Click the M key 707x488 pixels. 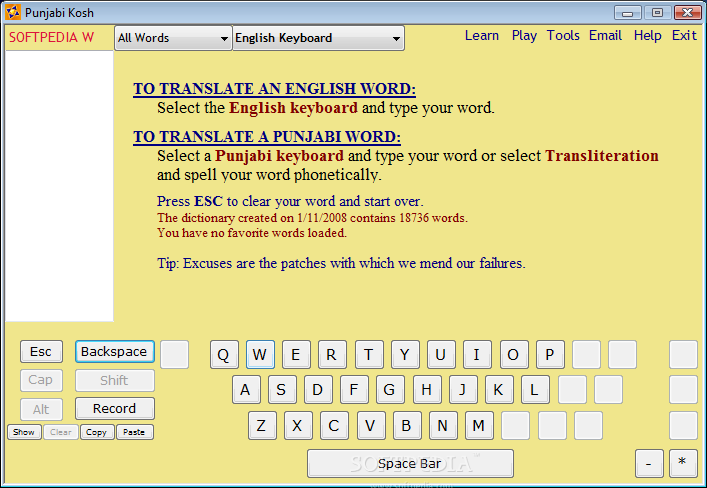tap(479, 425)
